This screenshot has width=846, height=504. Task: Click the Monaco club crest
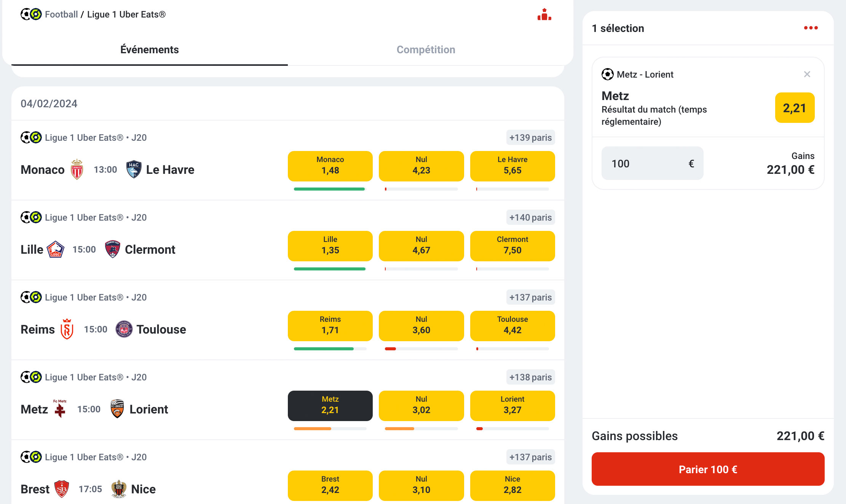(77, 169)
